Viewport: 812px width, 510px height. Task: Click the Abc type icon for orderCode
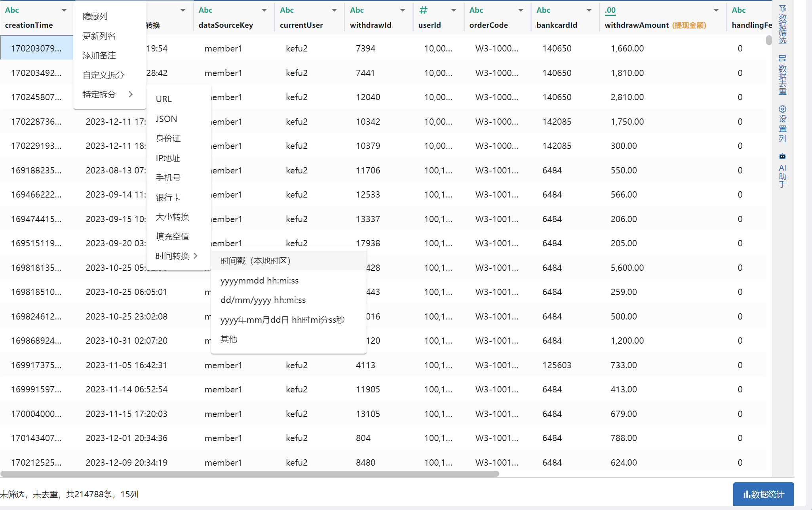[476, 10]
